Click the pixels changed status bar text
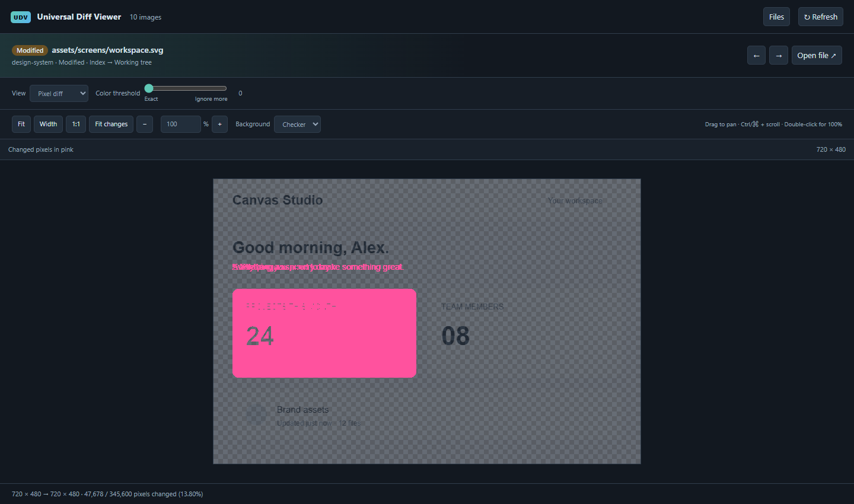The image size is (854, 504). 107,494
